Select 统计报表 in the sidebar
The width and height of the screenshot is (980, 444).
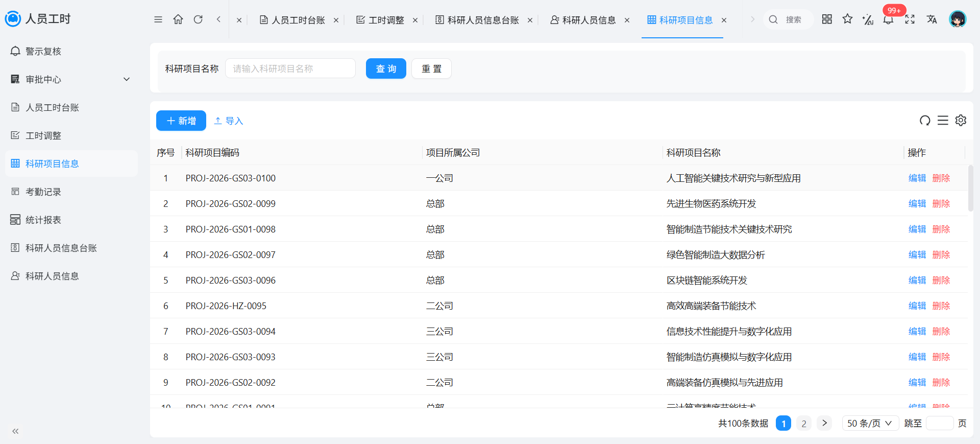click(x=71, y=220)
